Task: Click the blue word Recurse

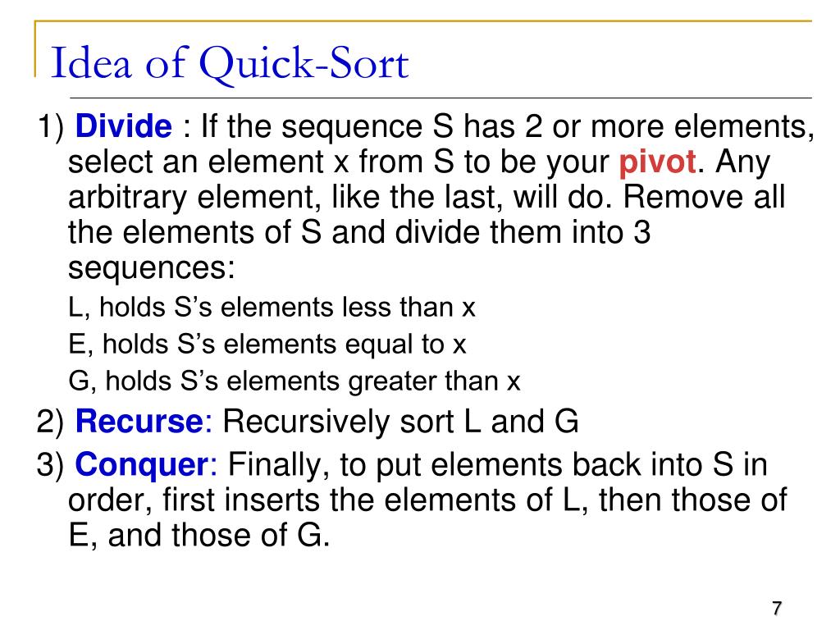Action: click(x=139, y=421)
